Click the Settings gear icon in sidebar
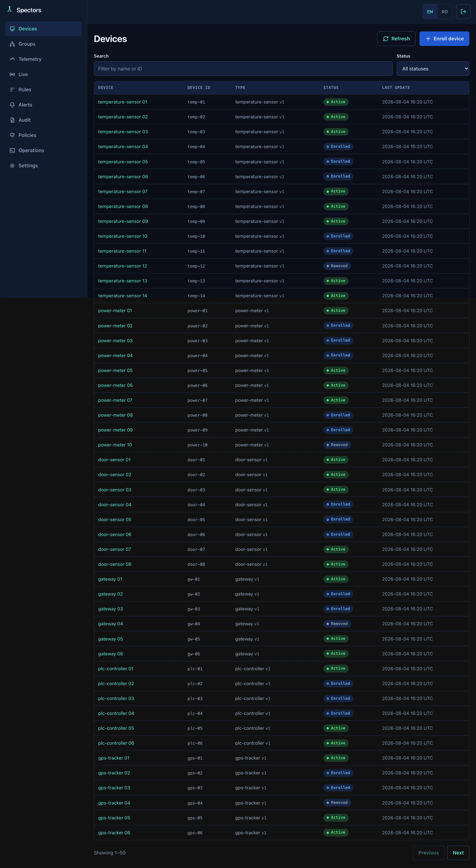Image resolution: width=476 pixels, height=868 pixels. (12, 165)
